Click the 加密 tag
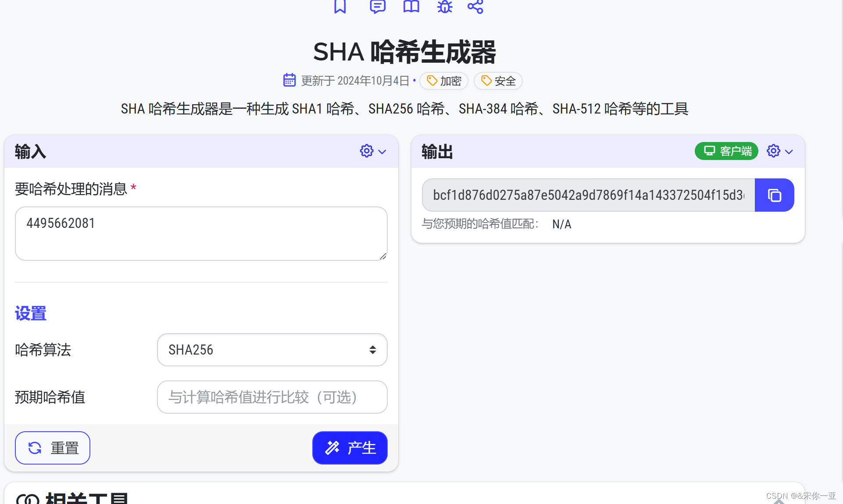Screen dimensions: 843x504 tap(444, 81)
